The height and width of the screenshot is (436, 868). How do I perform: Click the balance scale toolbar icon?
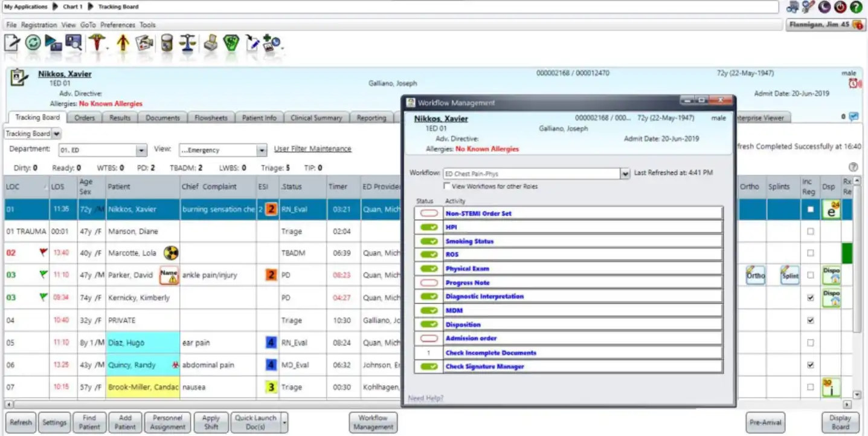188,44
